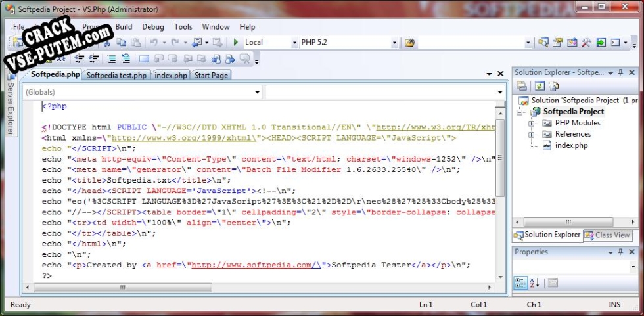Clear all bookmarks icon

click(244, 59)
